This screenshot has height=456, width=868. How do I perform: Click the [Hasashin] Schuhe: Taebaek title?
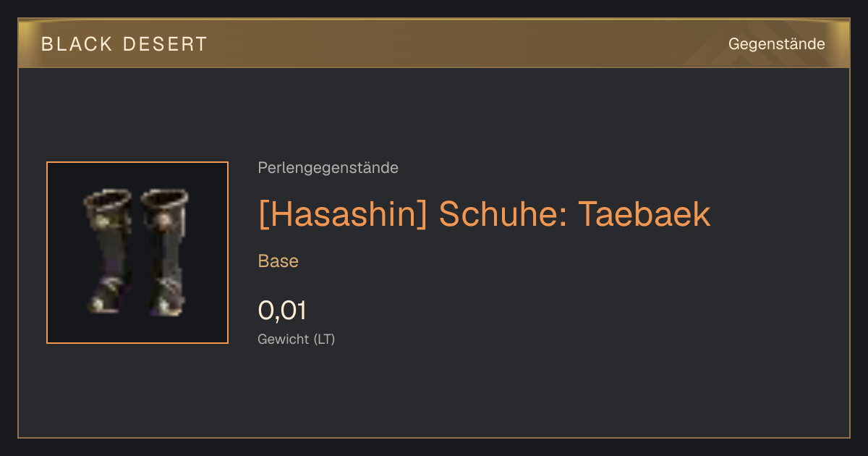click(484, 214)
